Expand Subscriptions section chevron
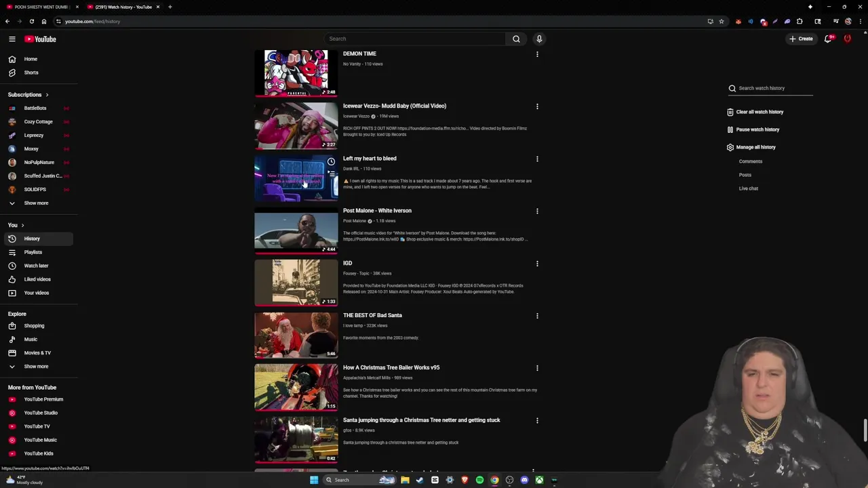 click(47, 95)
